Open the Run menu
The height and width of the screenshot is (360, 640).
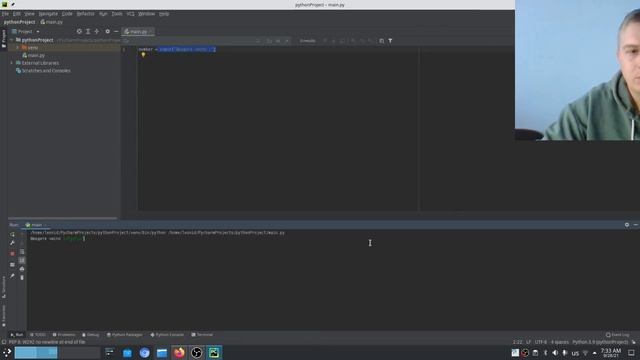(103, 13)
